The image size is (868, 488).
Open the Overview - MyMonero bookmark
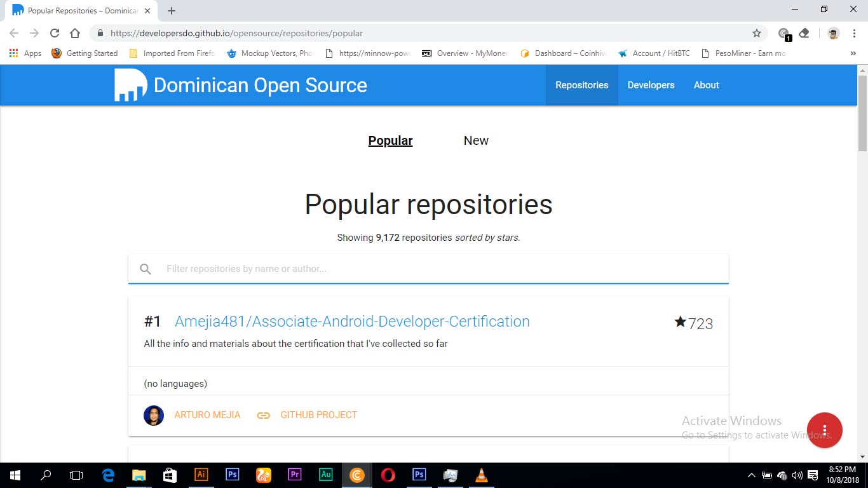[465, 53]
